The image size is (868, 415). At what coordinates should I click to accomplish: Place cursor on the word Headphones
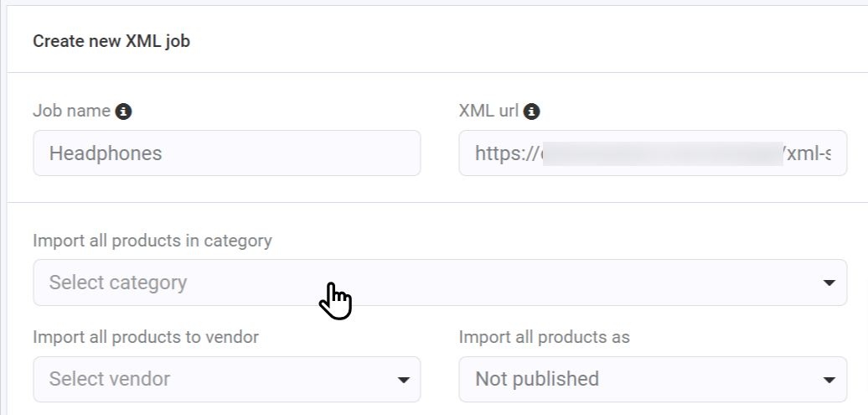click(106, 153)
